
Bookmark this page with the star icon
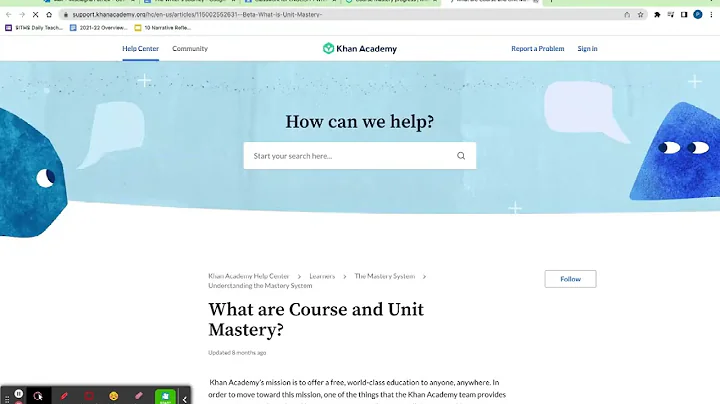[x=641, y=15]
